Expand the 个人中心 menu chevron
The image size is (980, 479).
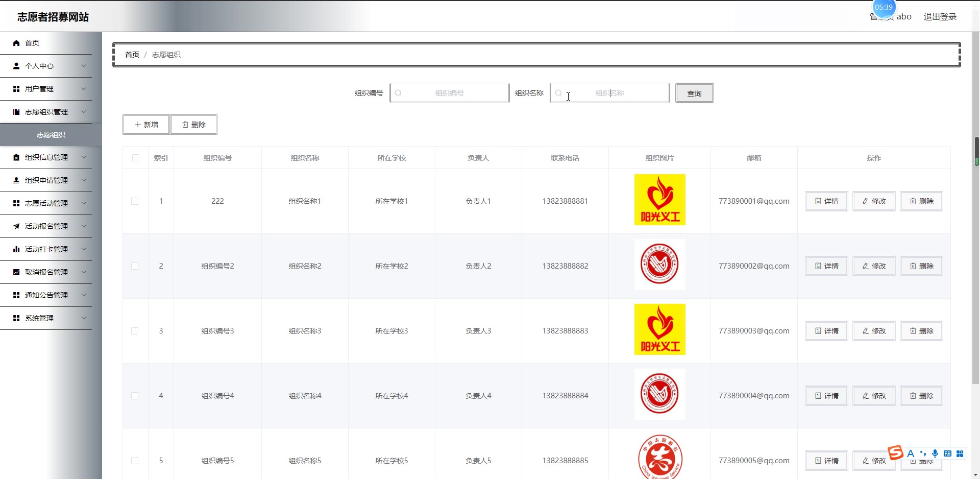pyautogui.click(x=84, y=66)
